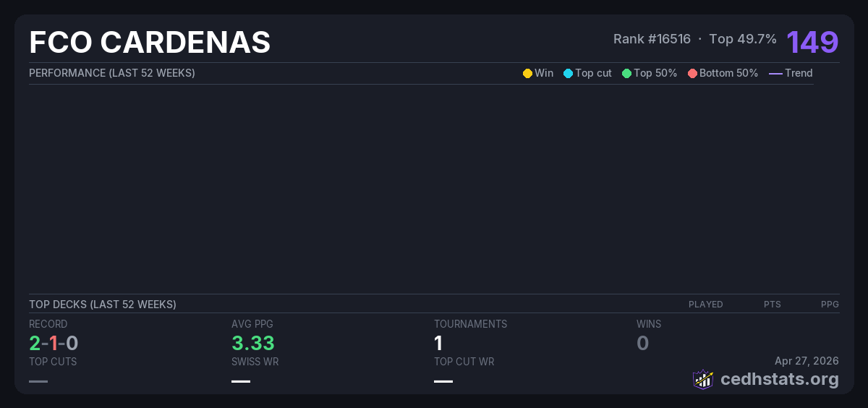Sort by the PTS column header
The width and height of the screenshot is (868, 408).
tap(772, 305)
